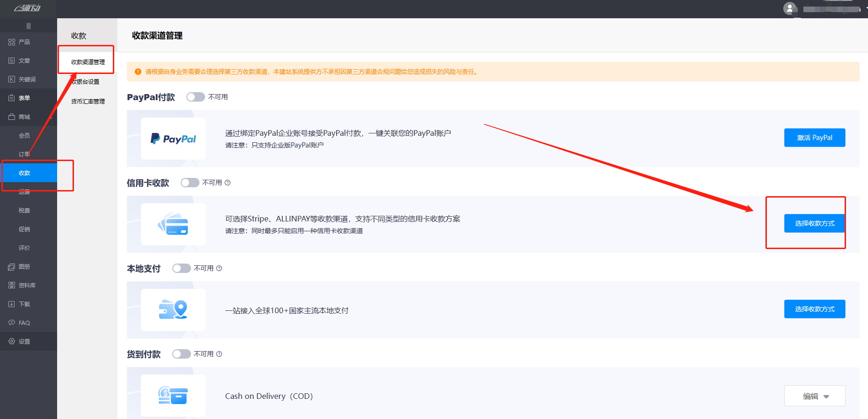The width and height of the screenshot is (868, 419).
Task: Click the 文章 document icon in sidebar
Action: (x=12, y=61)
